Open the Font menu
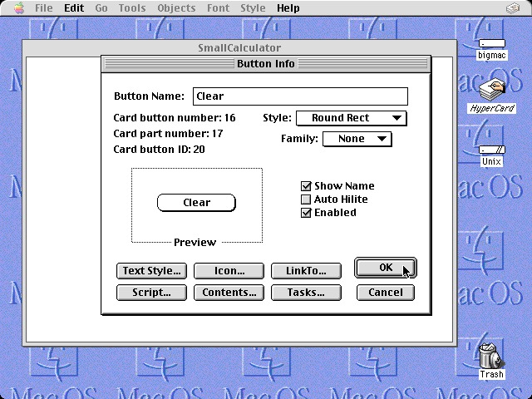 tap(218, 7)
